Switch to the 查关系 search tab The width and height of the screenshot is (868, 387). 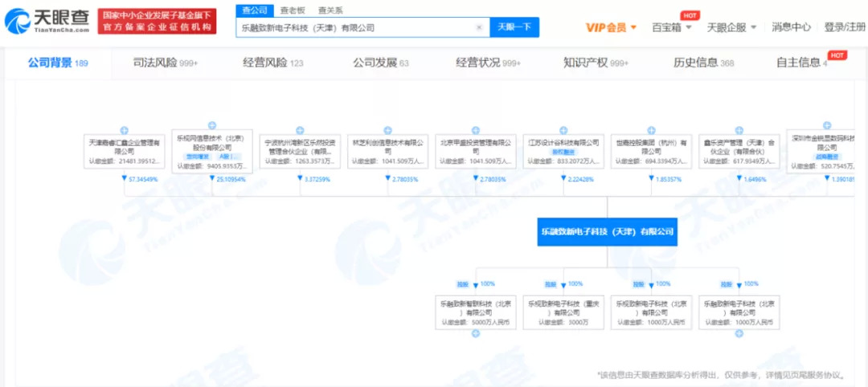coord(330,10)
